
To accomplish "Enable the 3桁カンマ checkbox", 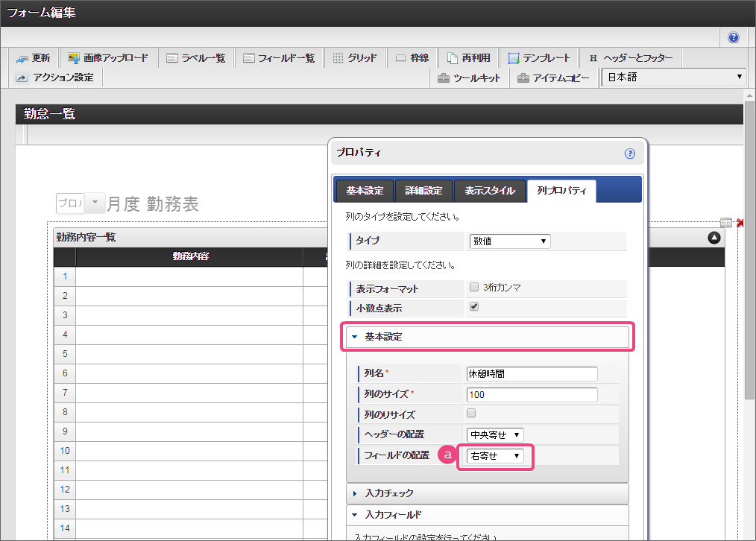I will click(474, 287).
